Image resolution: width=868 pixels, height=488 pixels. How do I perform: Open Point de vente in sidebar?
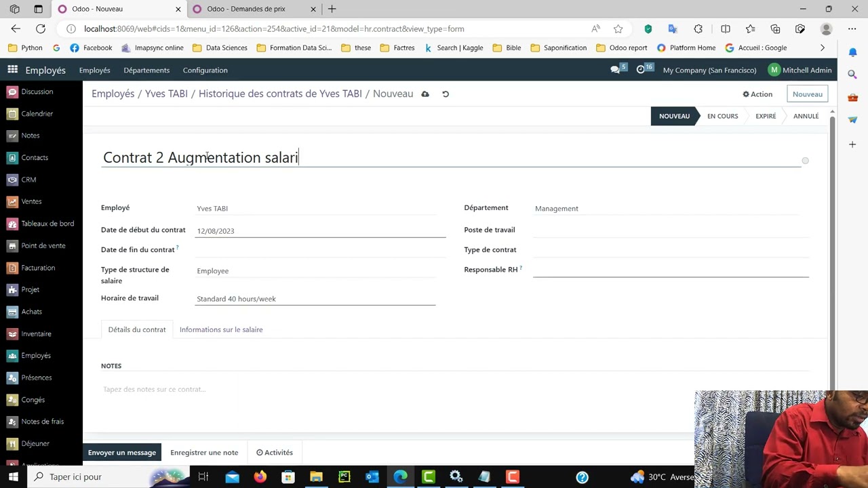click(37, 245)
